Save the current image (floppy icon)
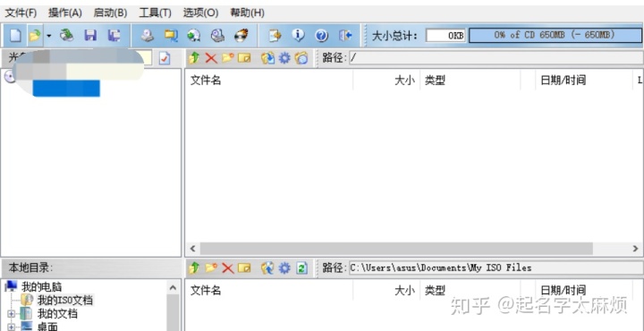 pos(90,36)
